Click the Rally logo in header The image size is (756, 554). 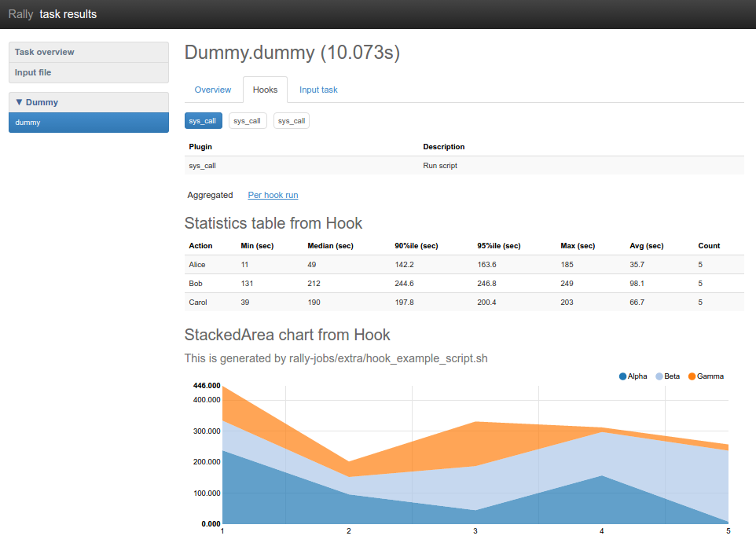[20, 14]
